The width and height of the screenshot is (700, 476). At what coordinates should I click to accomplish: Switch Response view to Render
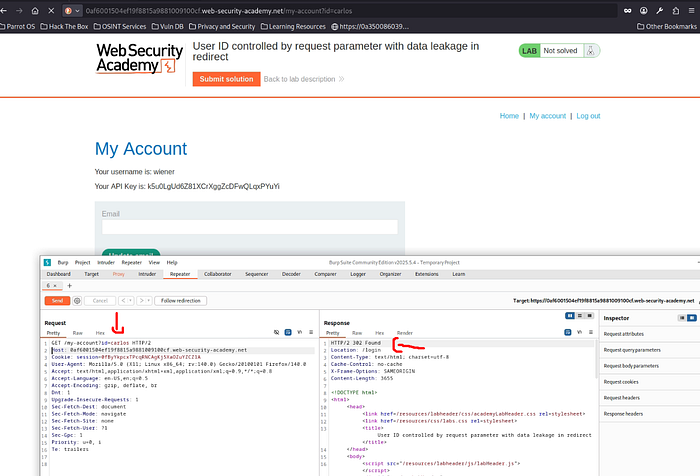pyautogui.click(x=405, y=333)
